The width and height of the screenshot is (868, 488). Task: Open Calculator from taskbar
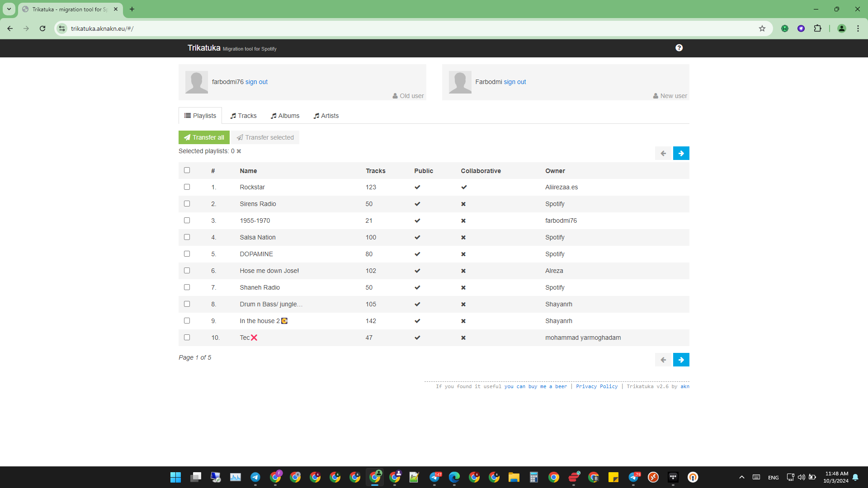534,477
